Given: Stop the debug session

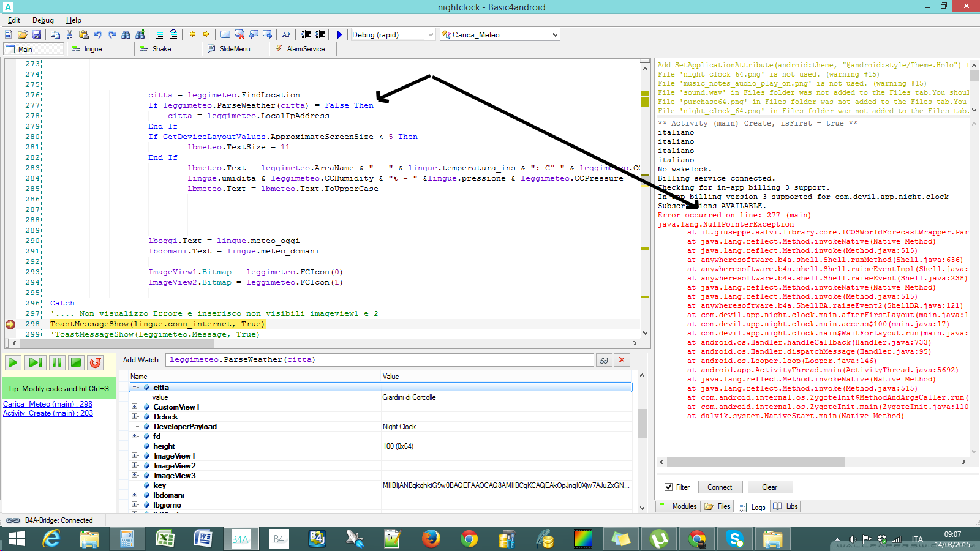Looking at the screenshot, I should coord(76,362).
